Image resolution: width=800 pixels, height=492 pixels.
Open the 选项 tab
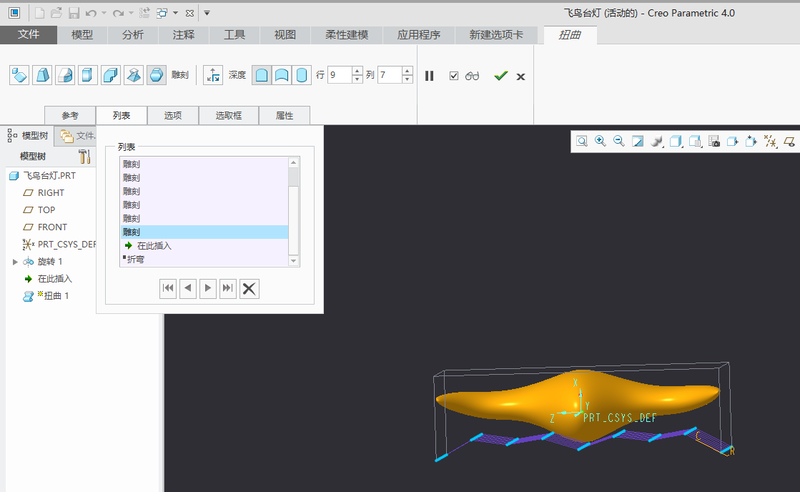coord(173,116)
